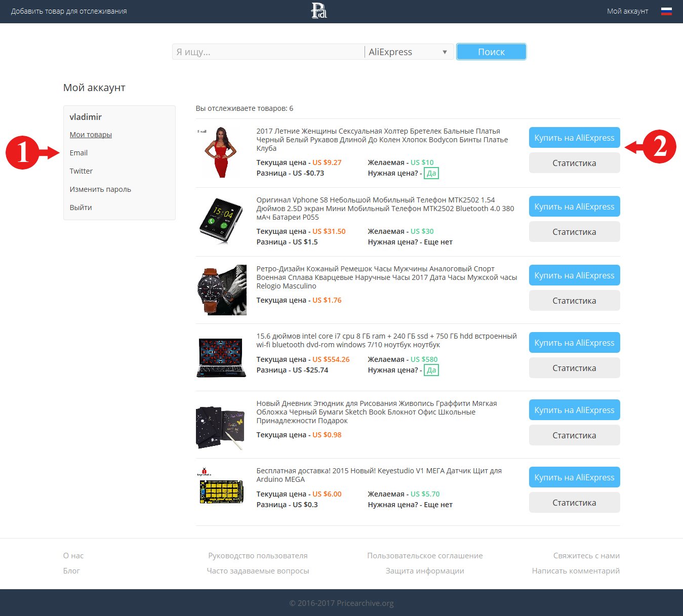Click current price US $31.50

[329, 231]
